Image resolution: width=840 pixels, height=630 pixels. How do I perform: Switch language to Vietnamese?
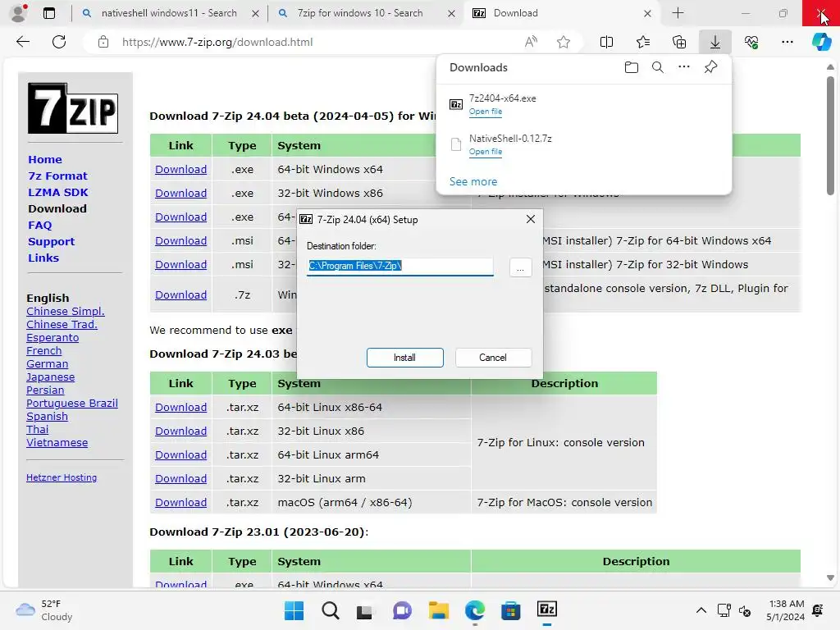(x=57, y=442)
